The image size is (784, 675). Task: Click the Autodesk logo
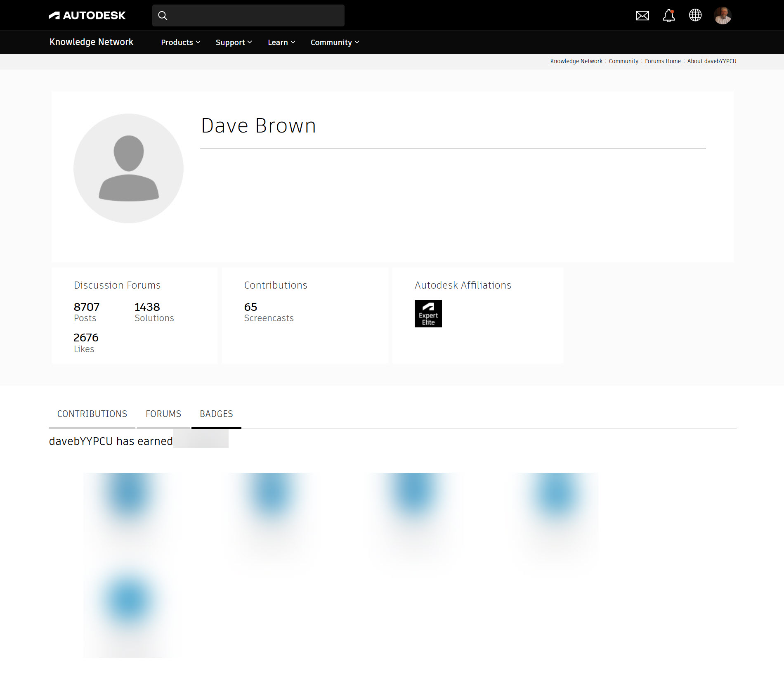click(x=87, y=15)
